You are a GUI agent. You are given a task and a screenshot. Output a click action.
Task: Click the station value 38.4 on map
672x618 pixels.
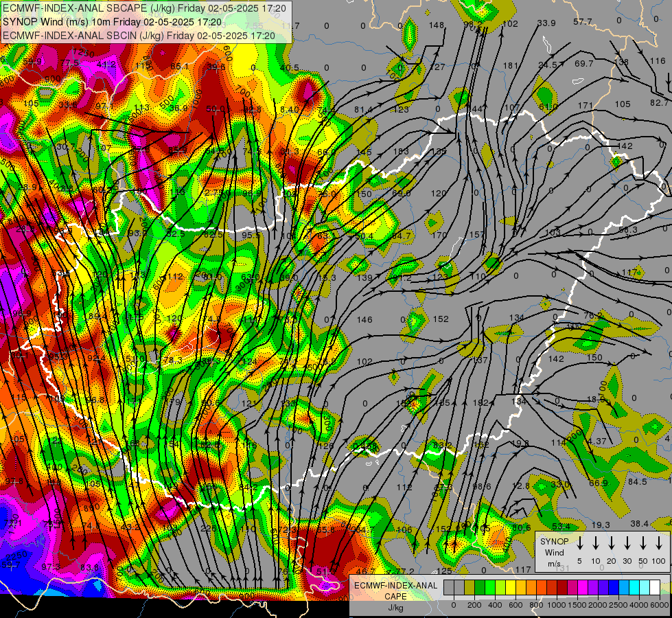coord(640,523)
